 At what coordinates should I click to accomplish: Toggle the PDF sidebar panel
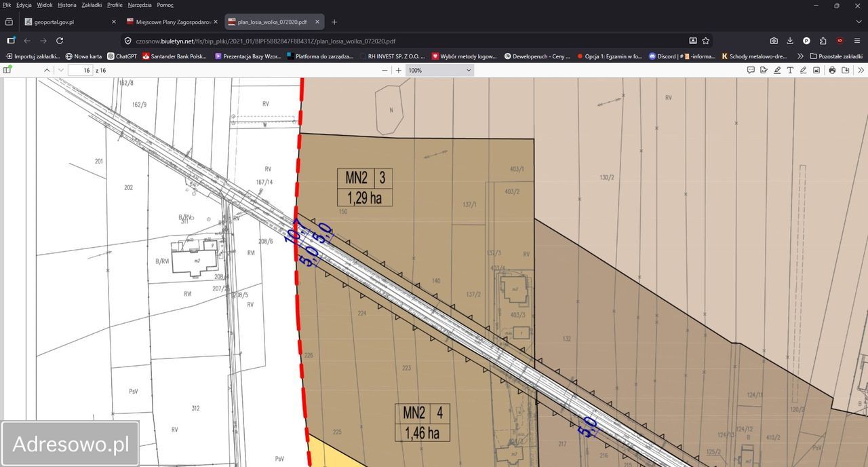pyautogui.click(x=7, y=70)
